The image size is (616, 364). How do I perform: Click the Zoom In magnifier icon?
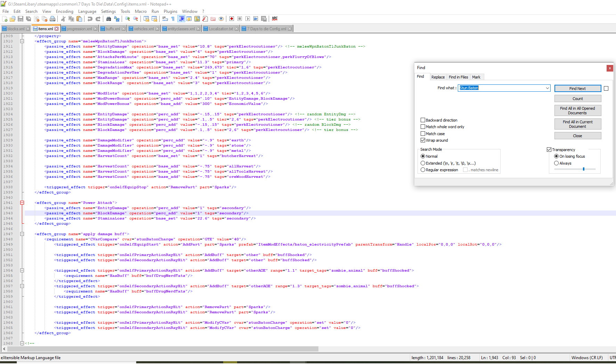coord(128,19)
